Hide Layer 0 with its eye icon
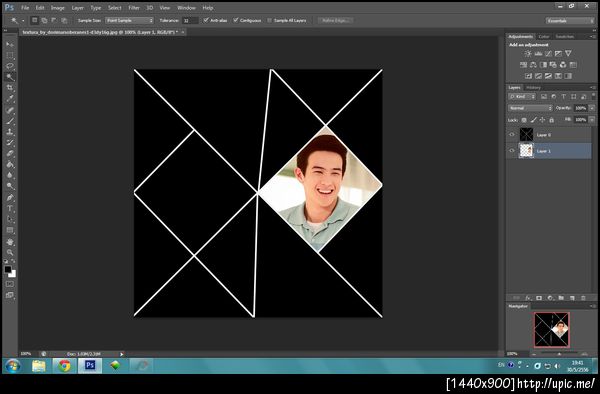Image resolution: width=600 pixels, height=394 pixels. point(512,135)
